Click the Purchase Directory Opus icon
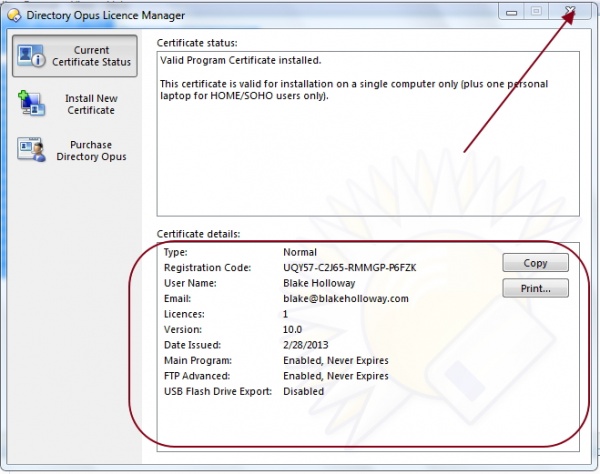Screen dimensions: 600x474 [x=31, y=150]
